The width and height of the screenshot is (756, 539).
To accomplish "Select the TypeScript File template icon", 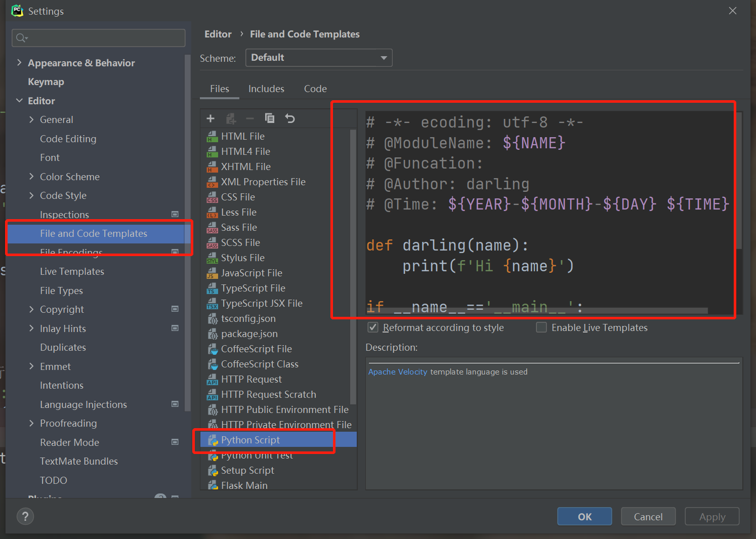I will click(213, 288).
